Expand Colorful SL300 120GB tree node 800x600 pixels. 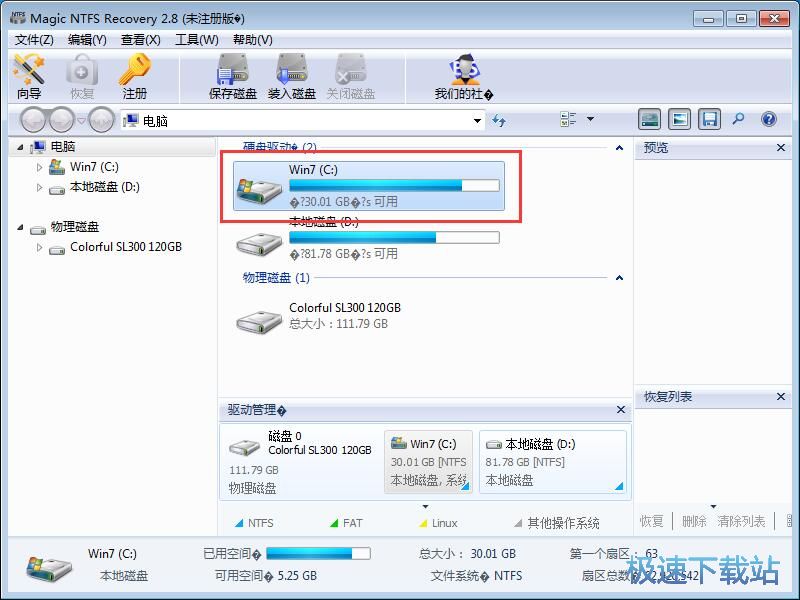click(39, 247)
